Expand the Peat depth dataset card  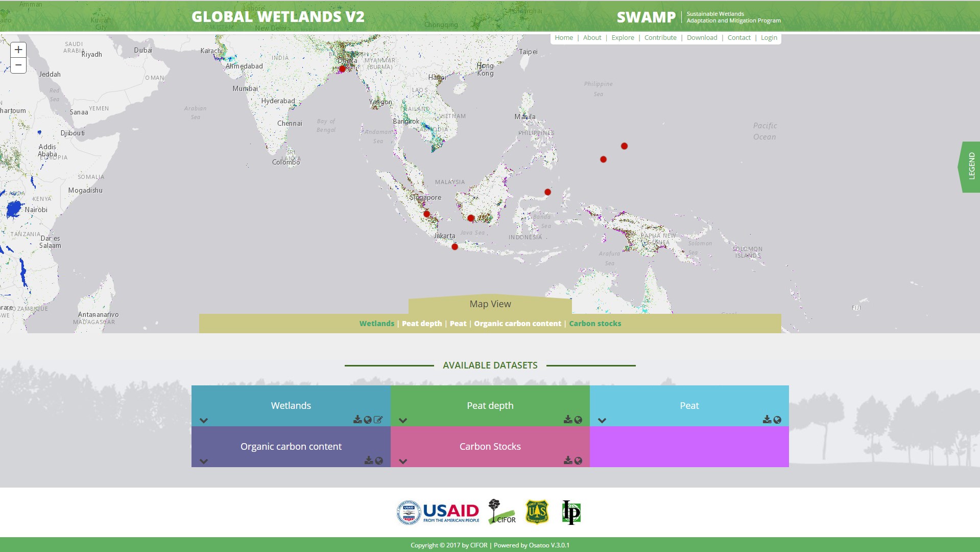(403, 420)
